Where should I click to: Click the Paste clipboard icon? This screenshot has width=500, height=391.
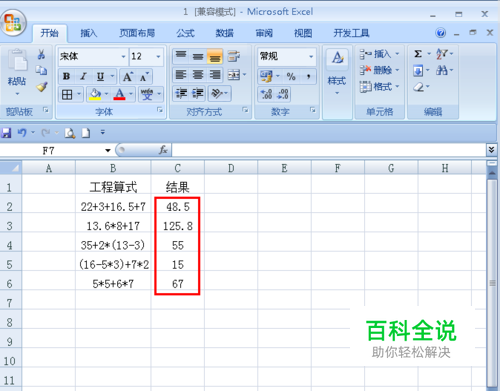click(17, 60)
